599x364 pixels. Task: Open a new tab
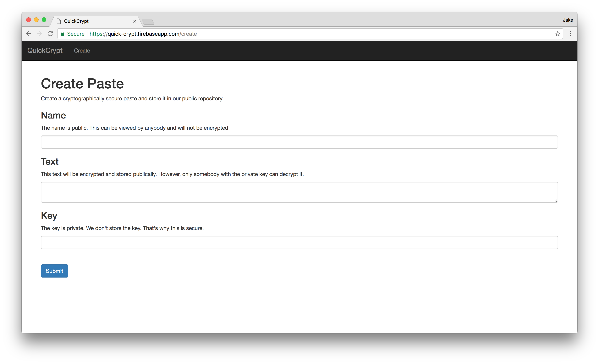click(x=148, y=22)
